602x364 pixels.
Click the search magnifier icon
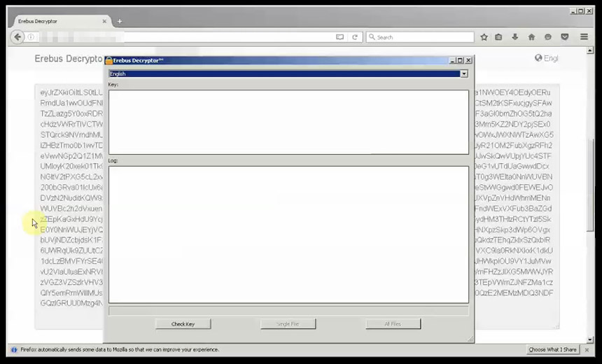372,37
